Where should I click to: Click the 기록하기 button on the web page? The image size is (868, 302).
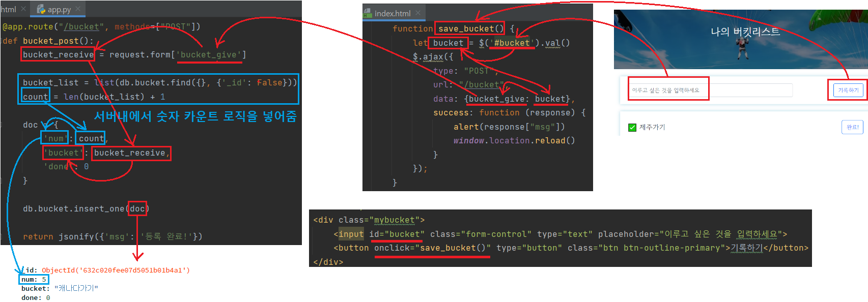pos(848,90)
